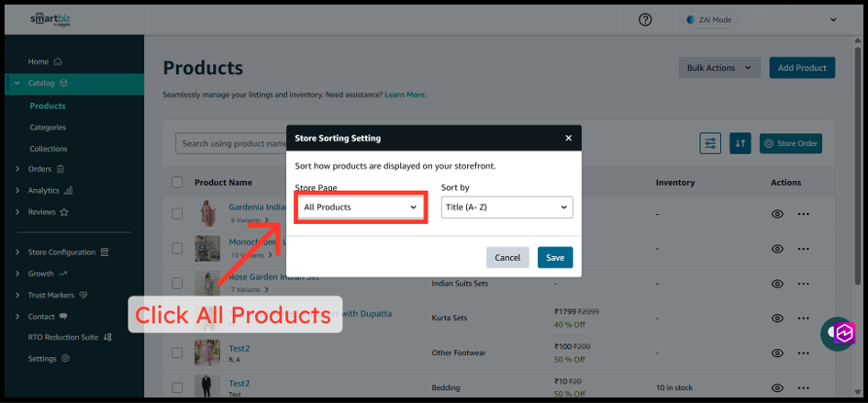The height and width of the screenshot is (403, 868).
Task: Open the filter settings icon
Action: (710, 143)
